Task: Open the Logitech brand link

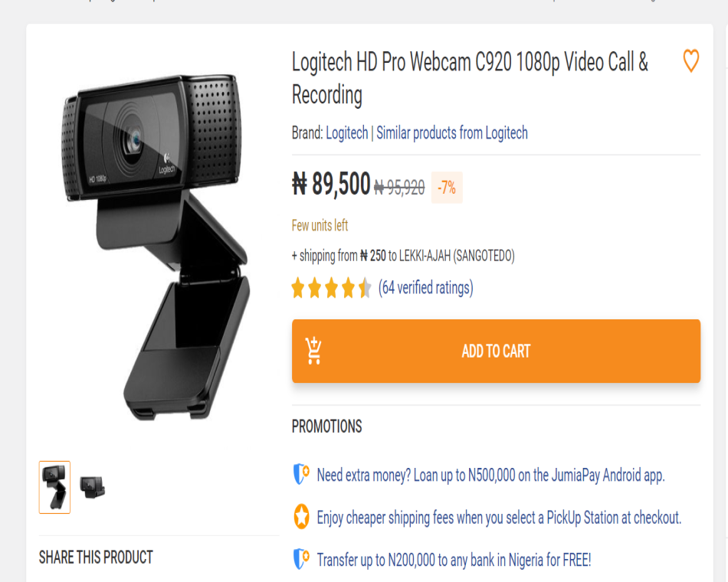Action: coord(347,133)
